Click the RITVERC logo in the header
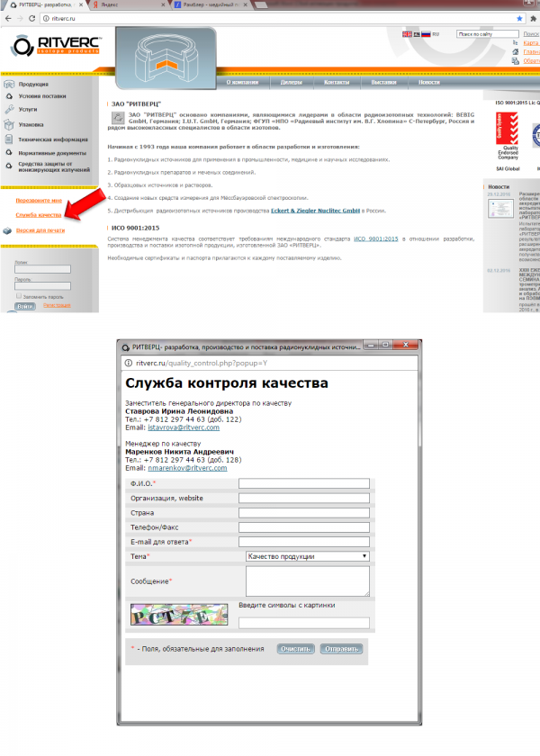 point(56,45)
